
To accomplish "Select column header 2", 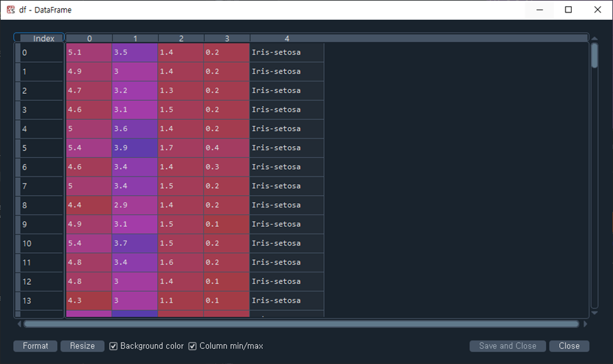I will (181, 39).
